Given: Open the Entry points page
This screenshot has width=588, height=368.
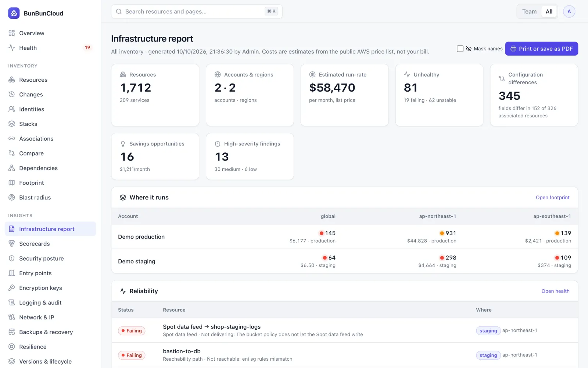Looking at the screenshot, I should [50, 273].
